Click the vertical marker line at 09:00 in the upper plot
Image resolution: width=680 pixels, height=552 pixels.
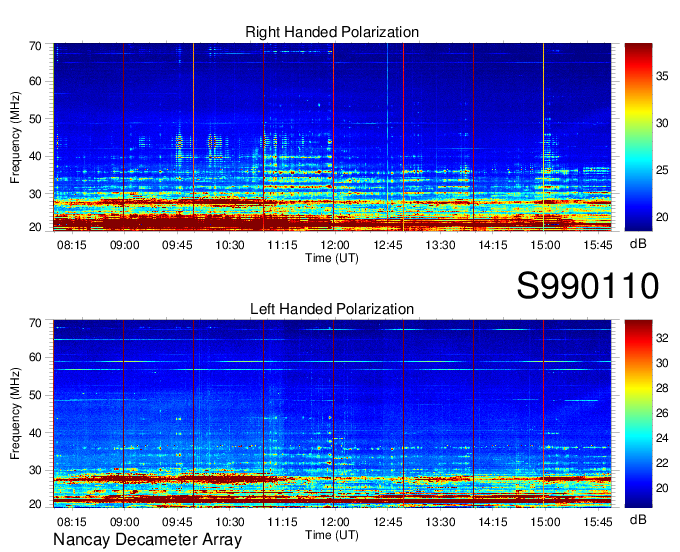[124, 137]
